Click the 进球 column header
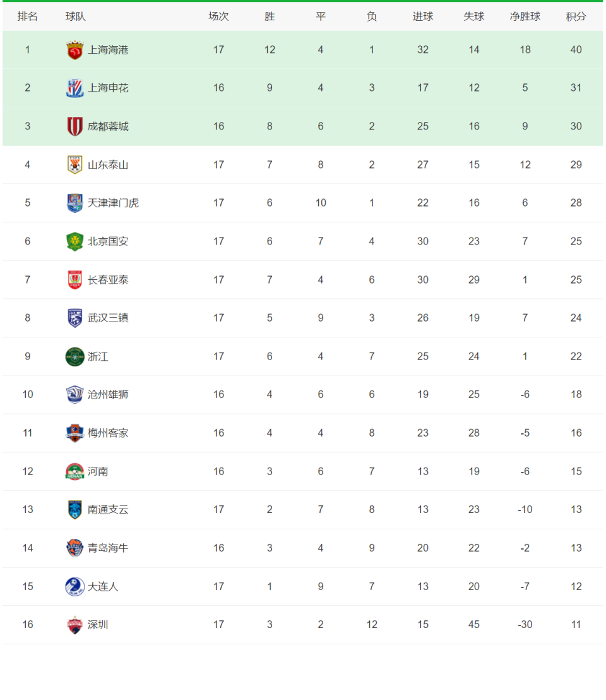The width and height of the screenshot is (606, 700). click(x=423, y=17)
